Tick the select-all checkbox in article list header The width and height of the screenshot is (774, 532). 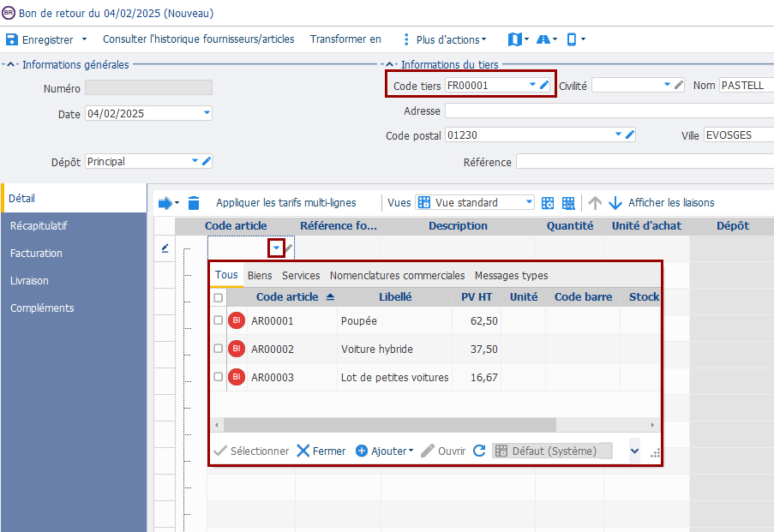pyautogui.click(x=219, y=297)
